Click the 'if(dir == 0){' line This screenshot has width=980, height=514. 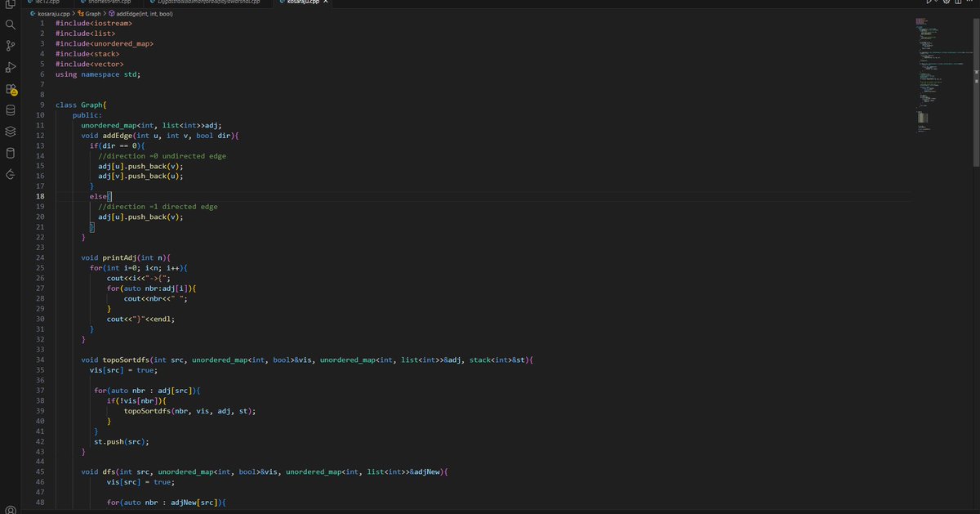[117, 145]
